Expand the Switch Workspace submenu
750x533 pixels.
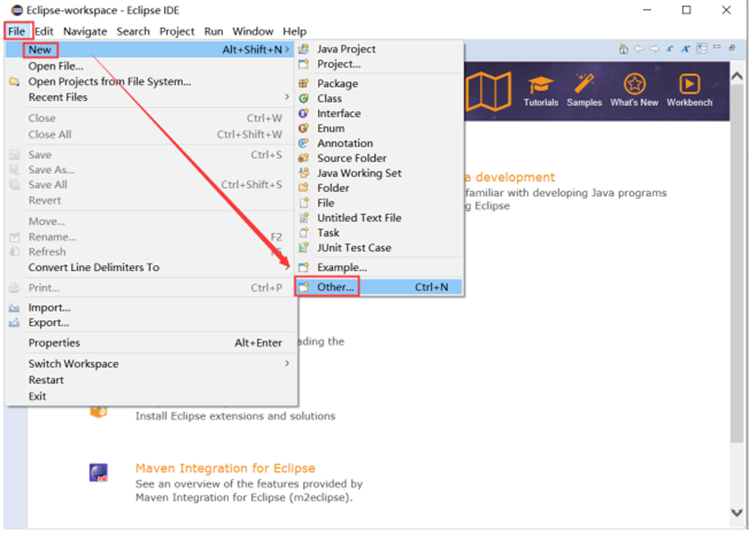287,364
